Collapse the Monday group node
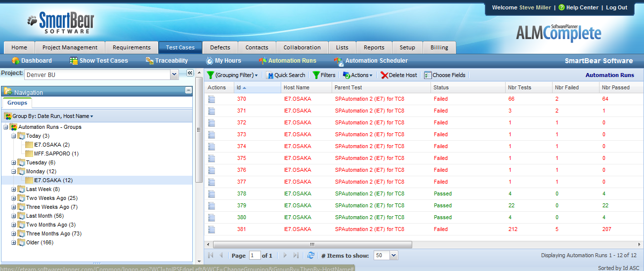Image resolution: width=644 pixels, height=271 pixels. click(14, 171)
